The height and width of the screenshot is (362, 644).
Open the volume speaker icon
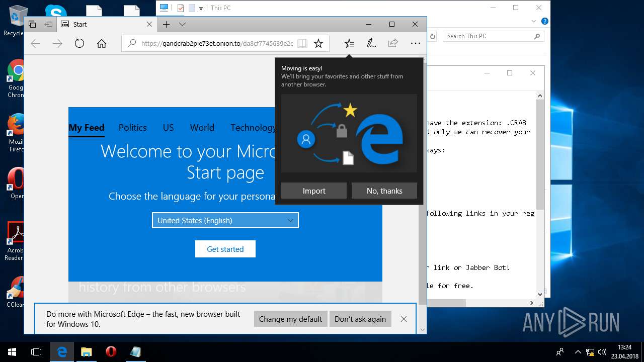(602, 352)
